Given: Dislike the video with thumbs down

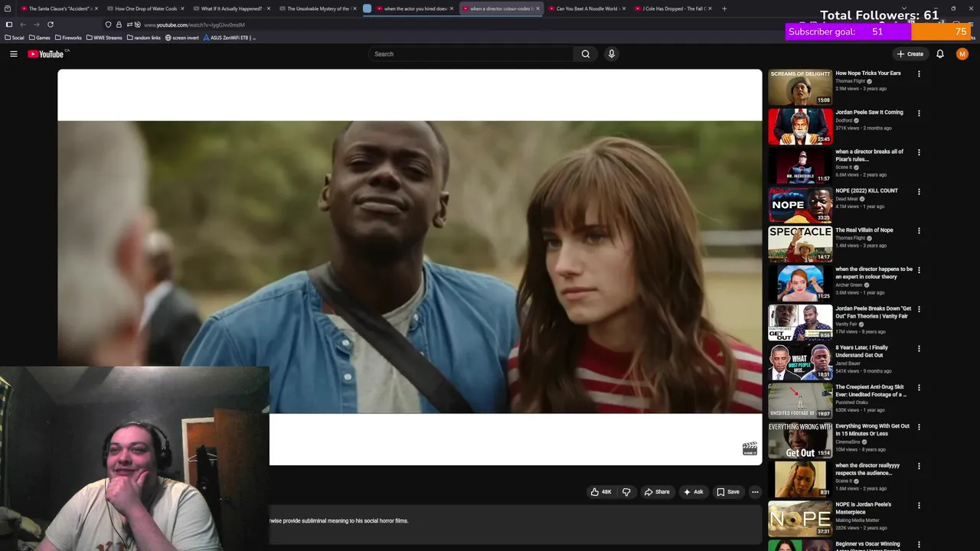Looking at the screenshot, I should point(626,492).
